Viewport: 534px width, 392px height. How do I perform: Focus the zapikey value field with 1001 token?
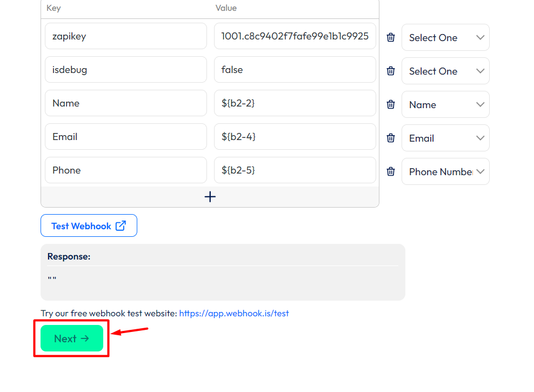tap(295, 36)
